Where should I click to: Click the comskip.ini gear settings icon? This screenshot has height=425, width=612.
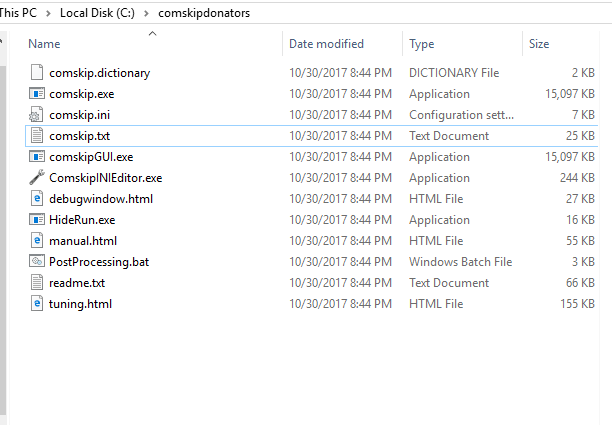point(36,115)
